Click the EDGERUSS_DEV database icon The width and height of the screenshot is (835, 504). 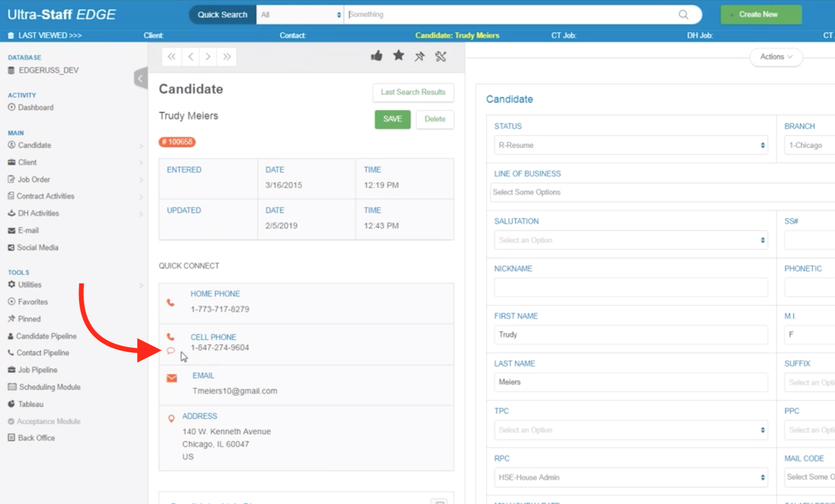pos(11,70)
